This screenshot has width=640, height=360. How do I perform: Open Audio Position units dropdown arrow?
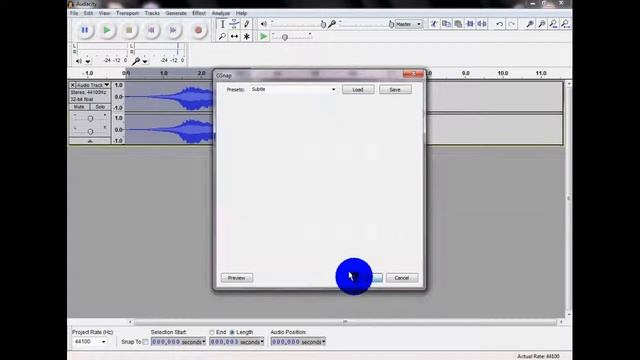[x=324, y=342]
